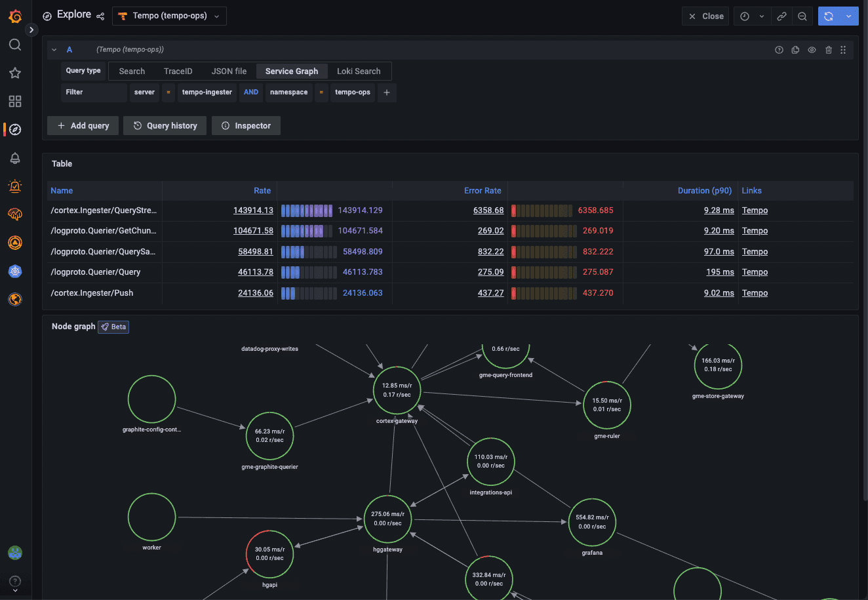This screenshot has width=868, height=600.
Task: Click Add query button
Action: [83, 125]
